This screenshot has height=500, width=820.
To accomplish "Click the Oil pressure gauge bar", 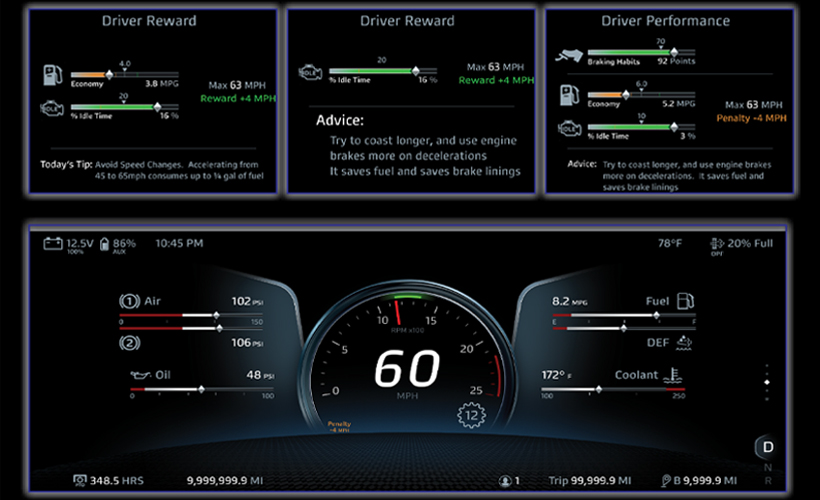I will 202,389.
